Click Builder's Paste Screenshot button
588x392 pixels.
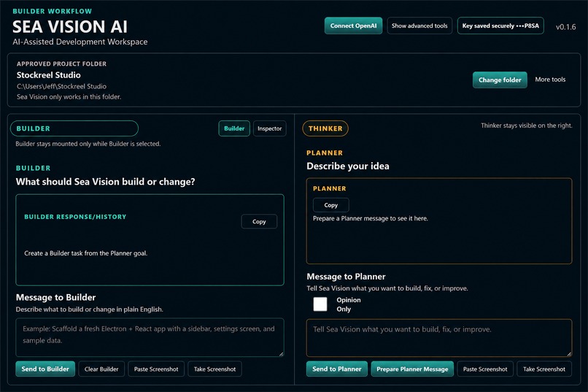[156, 369]
